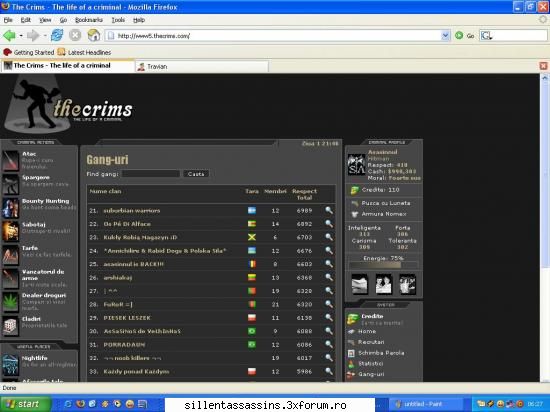Screen dimensions: 550x412
Task: Open the Windows start button
Action: pyautogui.click(x=25, y=404)
